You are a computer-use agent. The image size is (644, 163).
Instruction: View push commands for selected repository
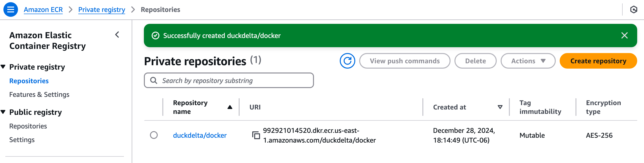pyautogui.click(x=404, y=61)
